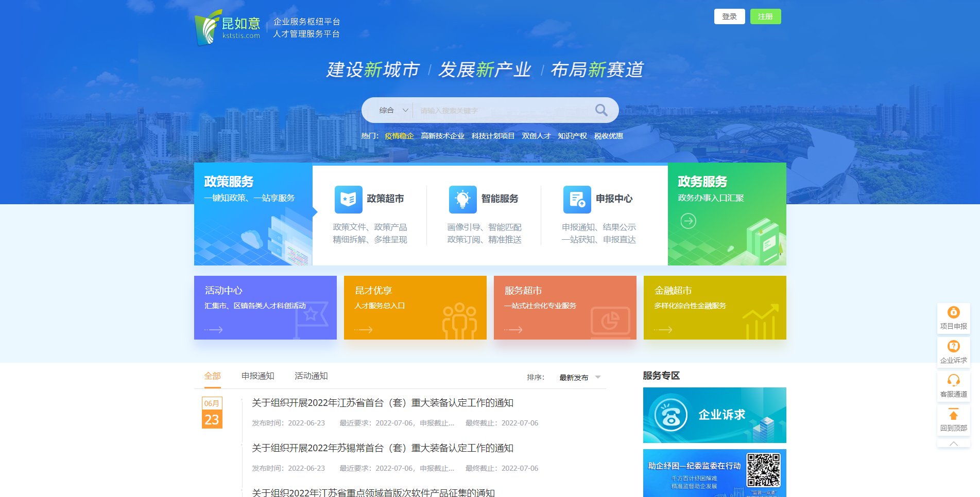Click the 疫情稳企 hot keyword link

click(x=399, y=136)
